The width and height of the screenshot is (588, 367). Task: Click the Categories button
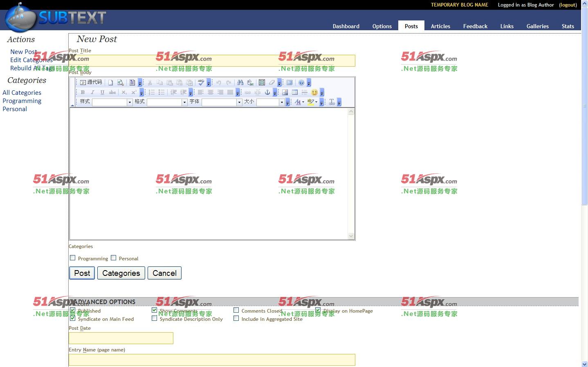(121, 273)
